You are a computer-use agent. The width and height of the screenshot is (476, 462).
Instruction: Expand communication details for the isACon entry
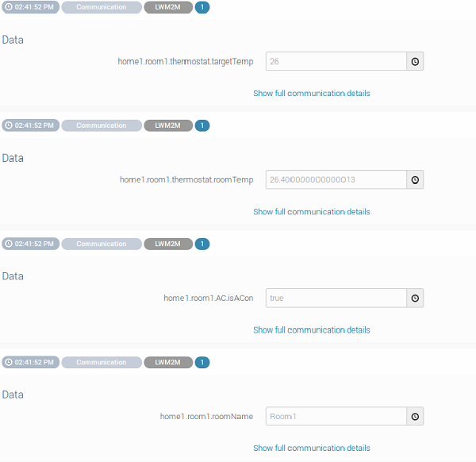(311, 329)
